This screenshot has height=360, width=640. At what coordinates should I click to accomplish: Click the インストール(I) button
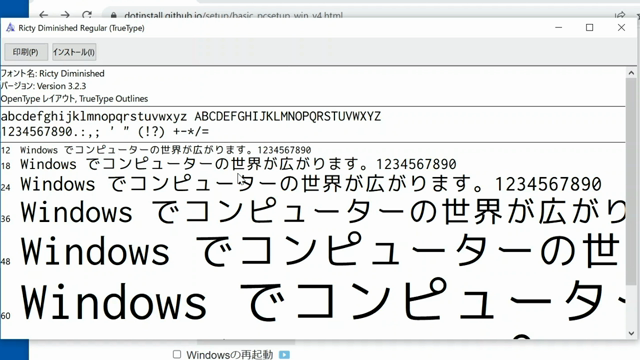pos(74,52)
